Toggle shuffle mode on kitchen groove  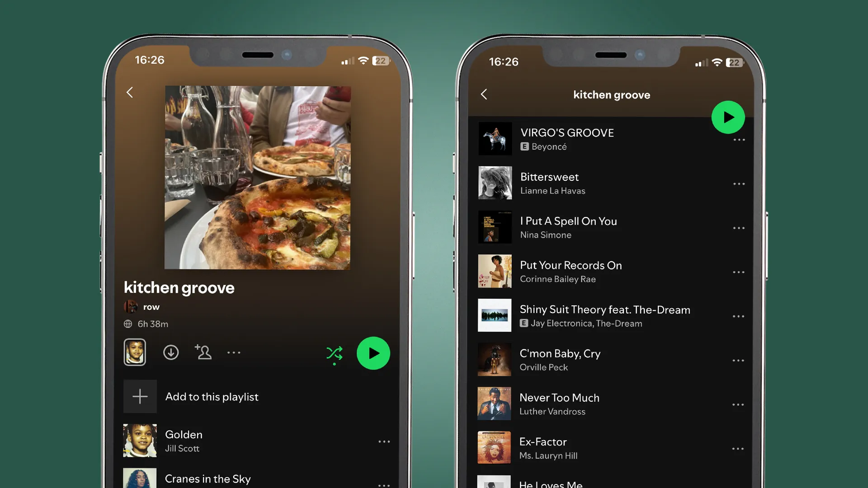coord(334,353)
